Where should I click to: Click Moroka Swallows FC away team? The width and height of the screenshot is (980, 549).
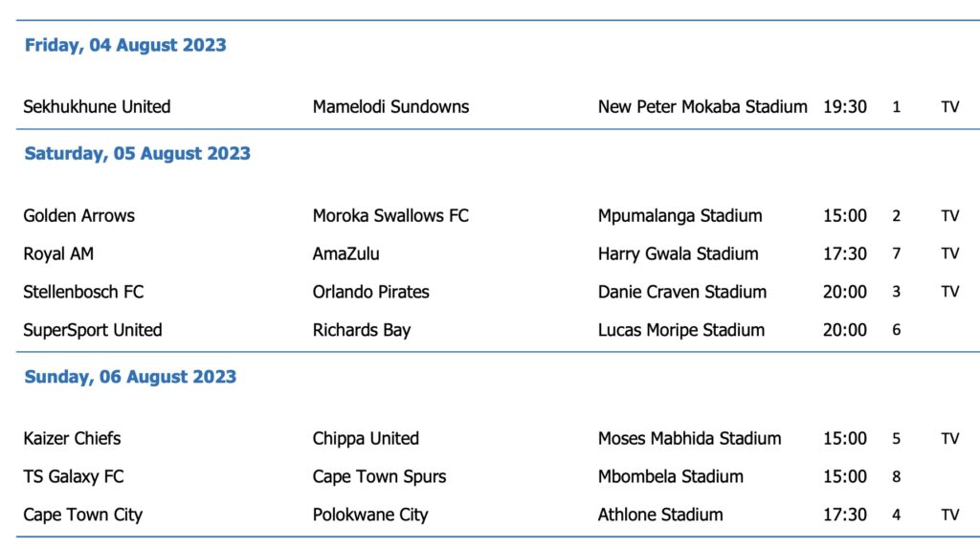click(390, 215)
